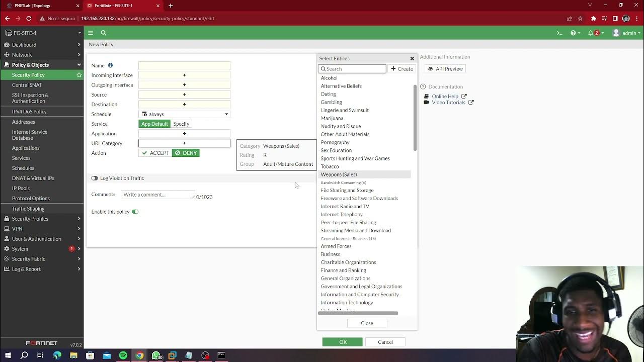Expand the VPN menu
Viewport: 644px width, 362px height.
pyautogui.click(x=42, y=229)
